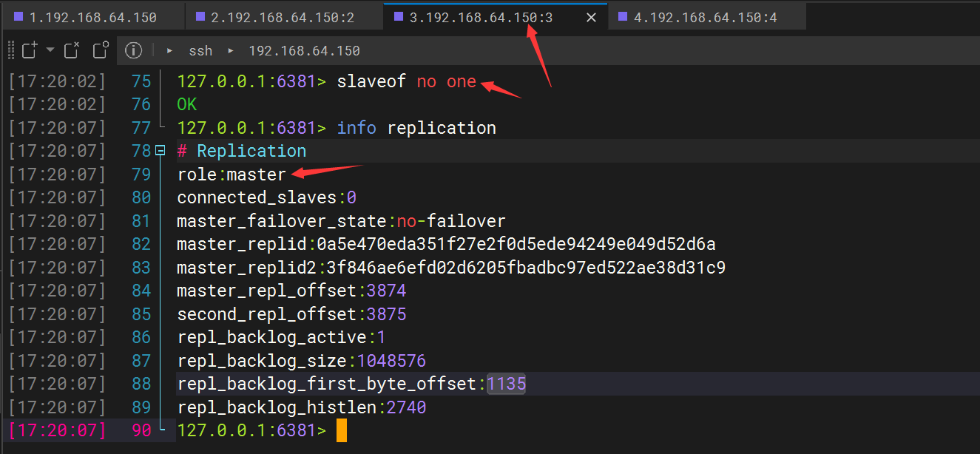Click second_repl_offset:3875 line
The height and width of the screenshot is (454, 980).
(291, 314)
